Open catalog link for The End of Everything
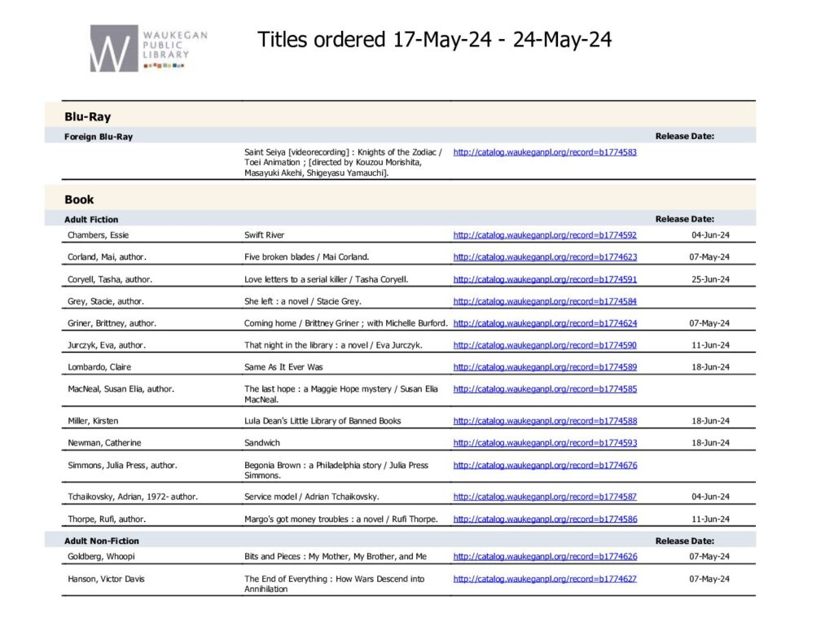The width and height of the screenshot is (834, 644). click(x=545, y=579)
